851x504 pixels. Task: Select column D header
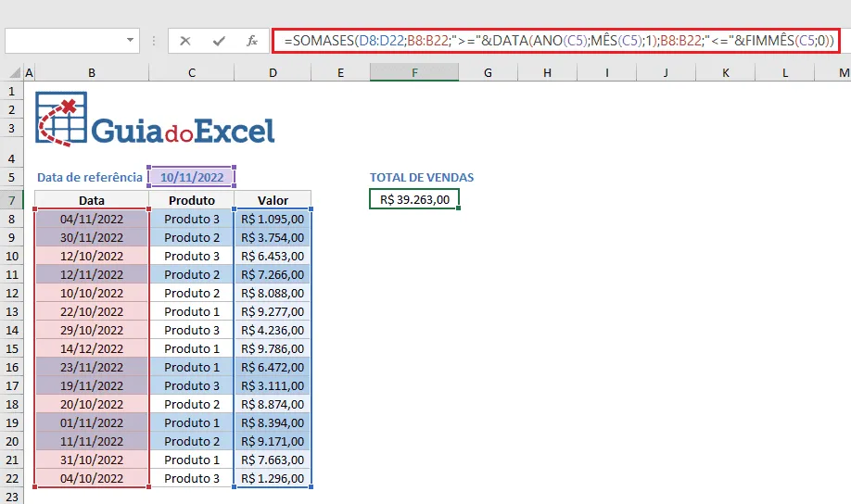pyautogui.click(x=273, y=72)
